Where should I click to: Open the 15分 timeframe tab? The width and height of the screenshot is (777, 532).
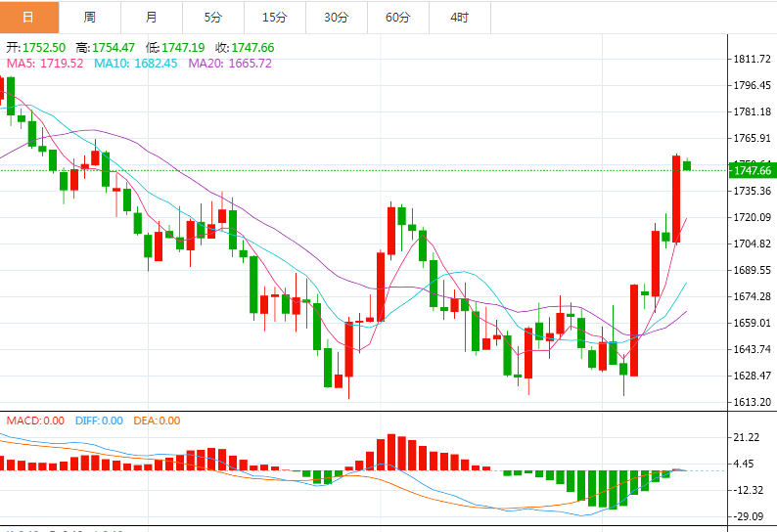(275, 18)
